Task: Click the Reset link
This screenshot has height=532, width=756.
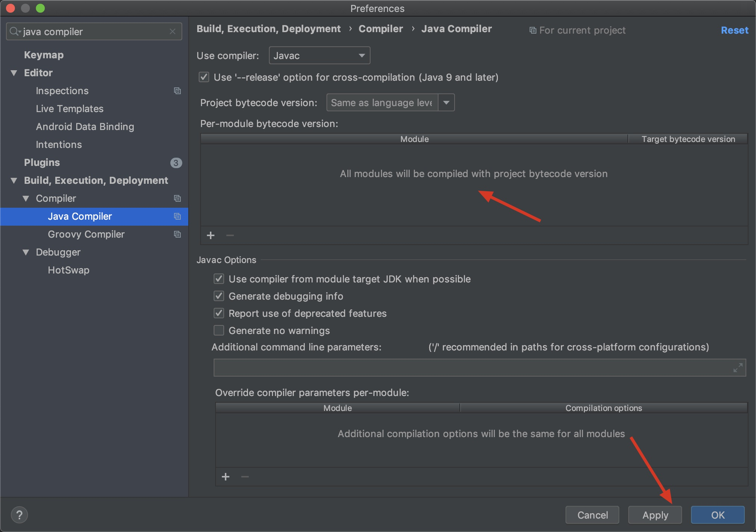Action: 734,30
